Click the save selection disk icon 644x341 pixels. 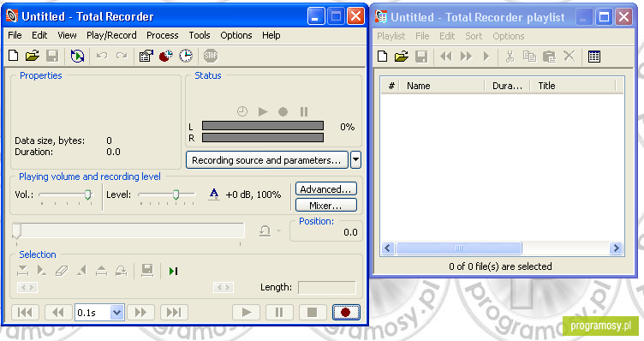pyautogui.click(x=147, y=271)
